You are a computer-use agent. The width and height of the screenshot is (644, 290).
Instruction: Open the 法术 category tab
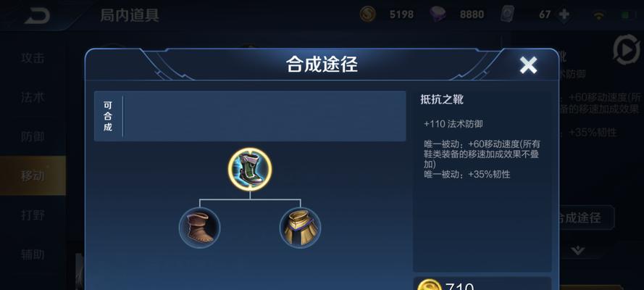click(33, 97)
